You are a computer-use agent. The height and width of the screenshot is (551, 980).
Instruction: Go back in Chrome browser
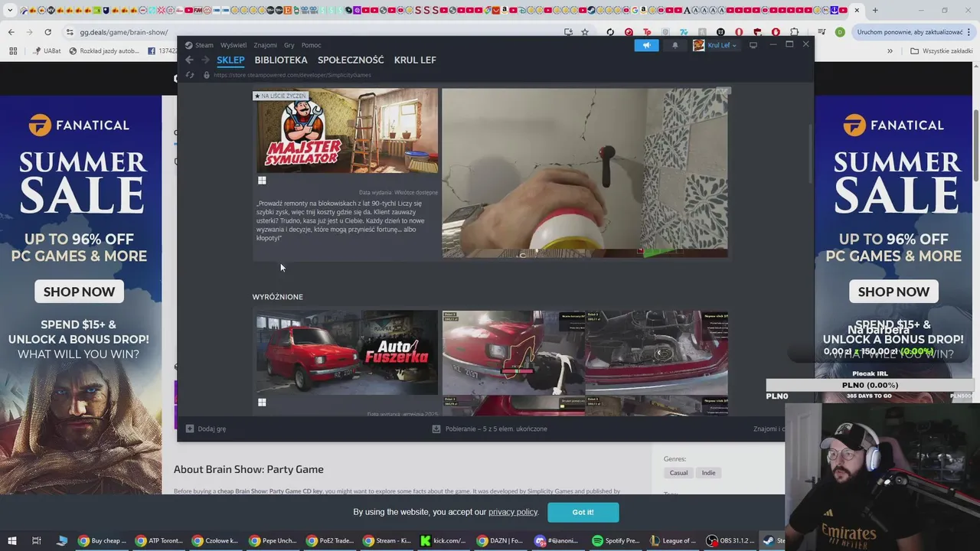[11, 32]
